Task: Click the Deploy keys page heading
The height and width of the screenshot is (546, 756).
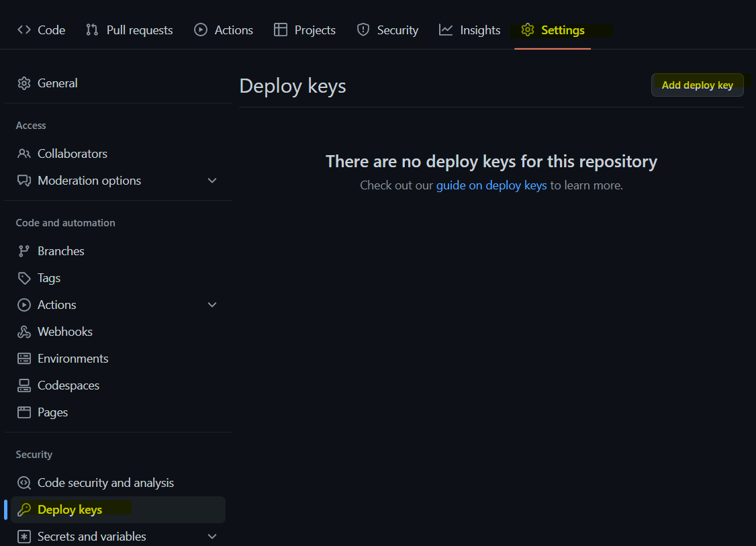Action: pos(293,87)
